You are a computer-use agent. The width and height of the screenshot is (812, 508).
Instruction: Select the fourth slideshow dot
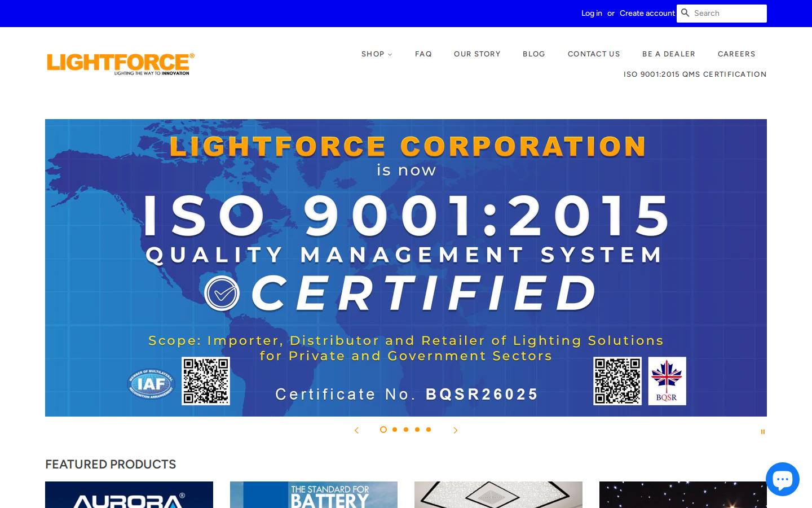(x=417, y=430)
